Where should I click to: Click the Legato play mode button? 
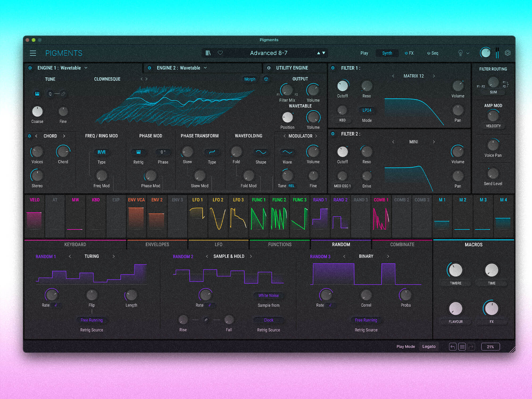(429, 347)
